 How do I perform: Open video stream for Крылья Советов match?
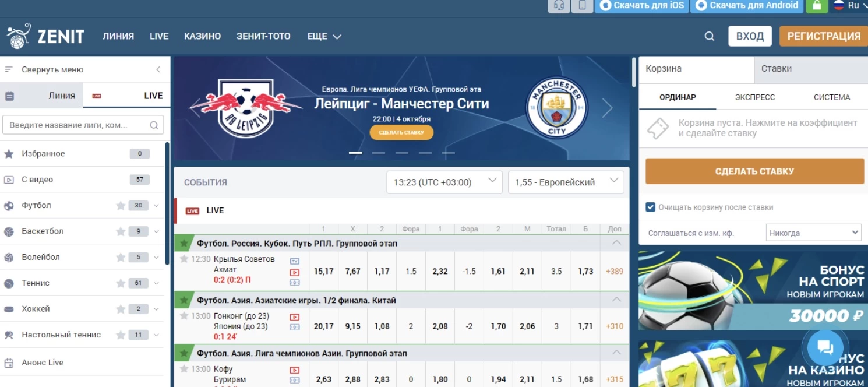[295, 272]
